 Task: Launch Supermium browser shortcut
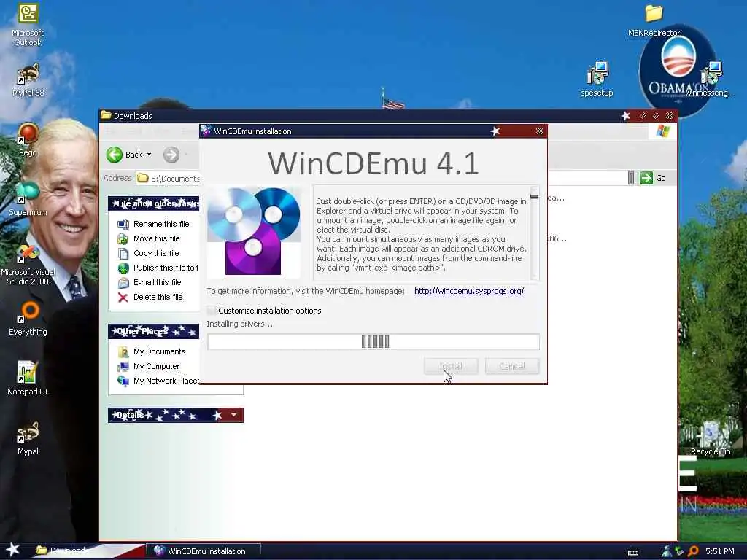tap(28, 199)
